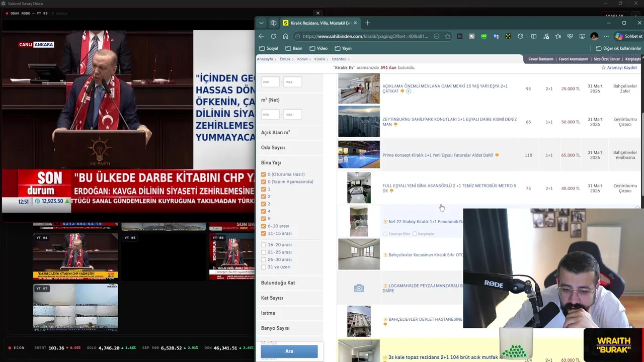Run the search with Ara button
Screen dimensions: 644x362
[x=289, y=351]
